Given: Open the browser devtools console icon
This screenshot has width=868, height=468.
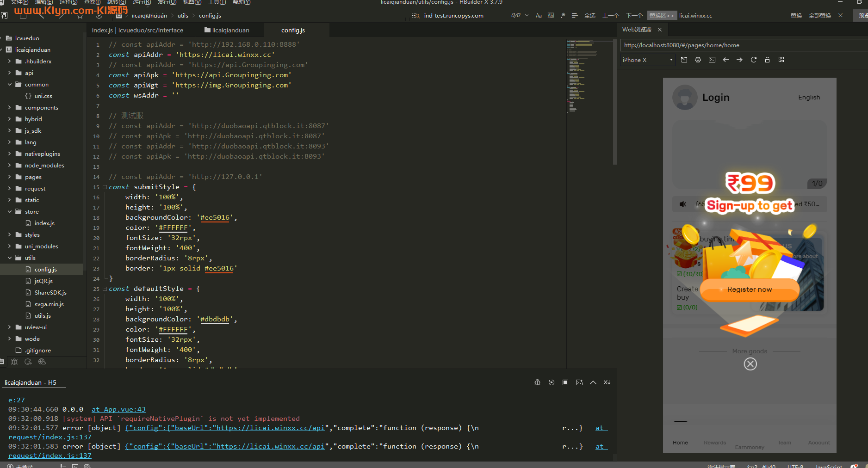Looking at the screenshot, I should click(712, 60).
